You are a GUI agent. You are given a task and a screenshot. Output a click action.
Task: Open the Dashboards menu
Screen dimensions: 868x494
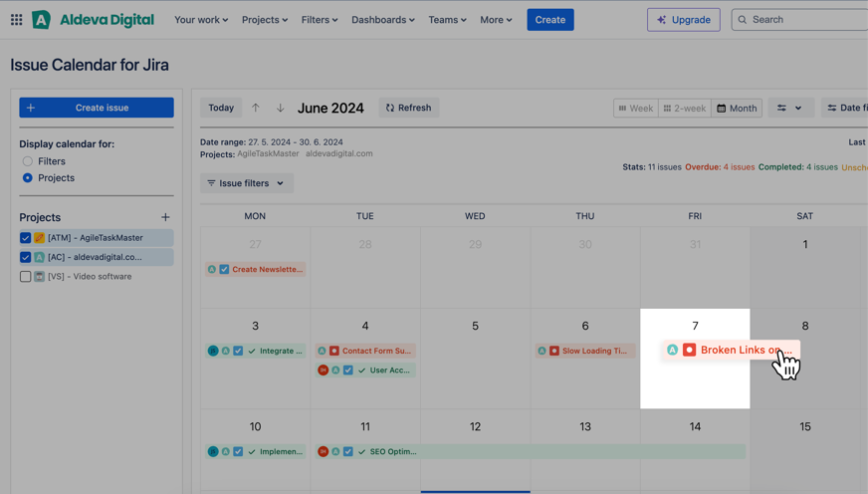(x=383, y=20)
